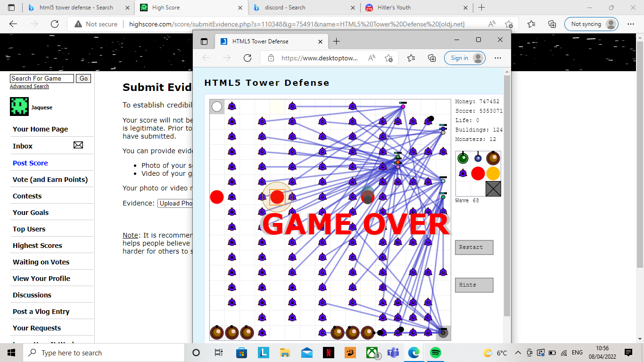Choose the red bomb power-up

(x=478, y=173)
